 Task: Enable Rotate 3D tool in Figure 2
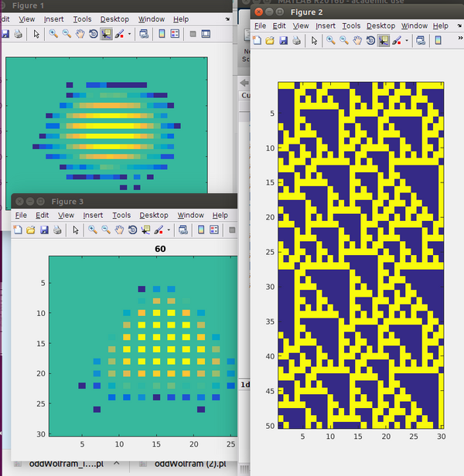point(370,40)
